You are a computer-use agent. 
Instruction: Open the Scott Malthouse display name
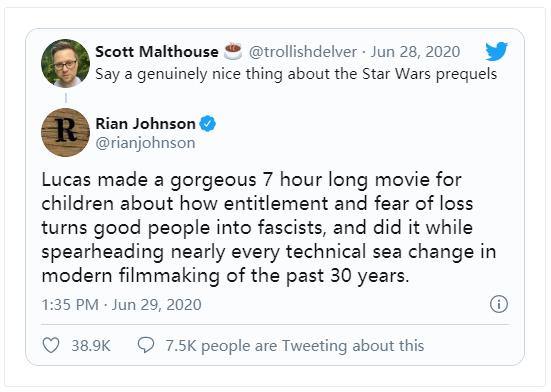pyautogui.click(x=157, y=52)
